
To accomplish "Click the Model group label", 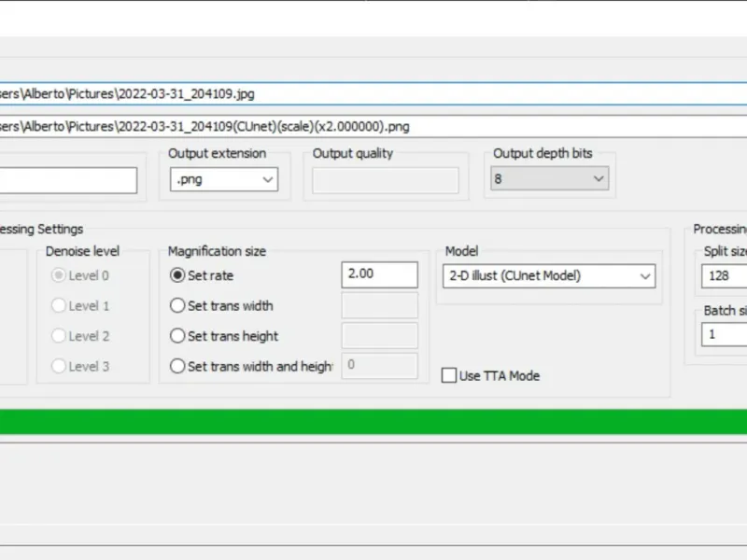I will coord(461,251).
